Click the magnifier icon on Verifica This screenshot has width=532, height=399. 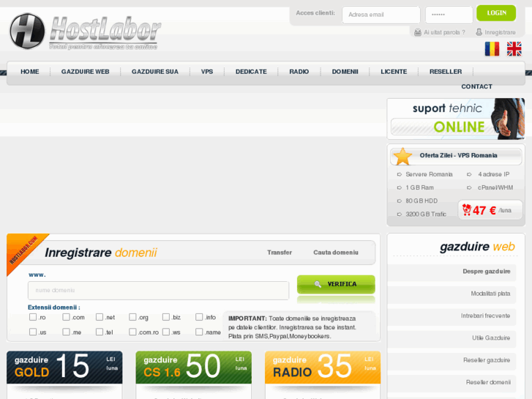(x=318, y=284)
